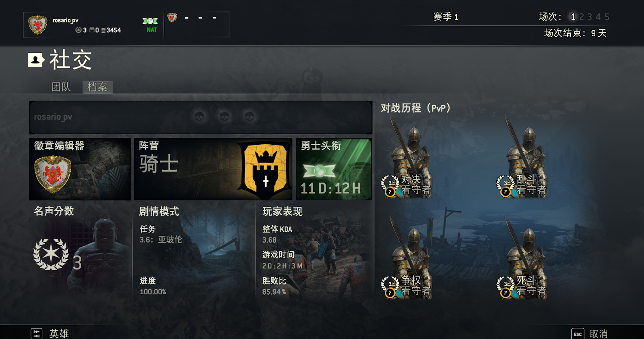Click the small emblem beside empty group slots
644x339 pixels.
172,18
